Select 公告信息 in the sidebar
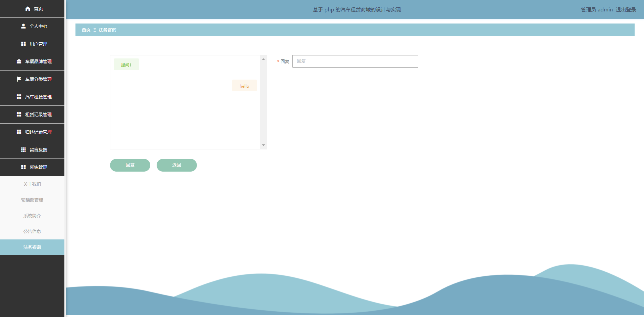Screen dimensions: 644x317 pos(32,231)
